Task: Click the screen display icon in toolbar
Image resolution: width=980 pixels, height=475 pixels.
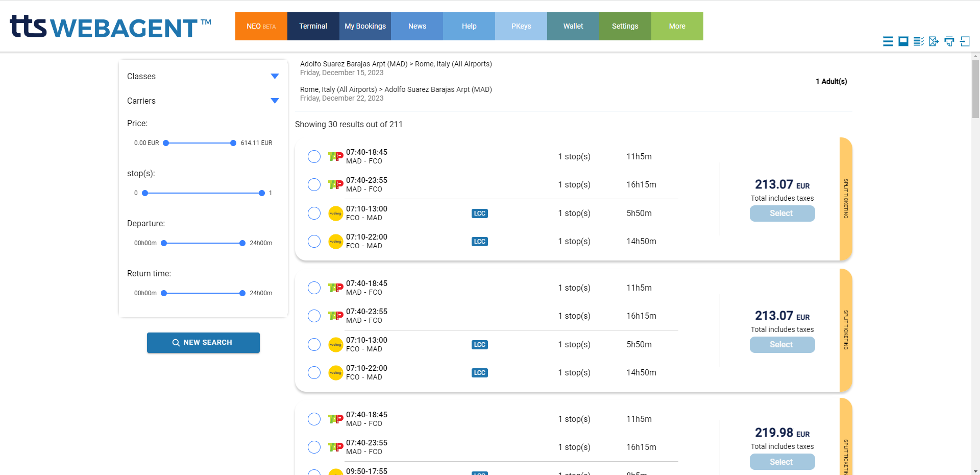Action: [903, 41]
